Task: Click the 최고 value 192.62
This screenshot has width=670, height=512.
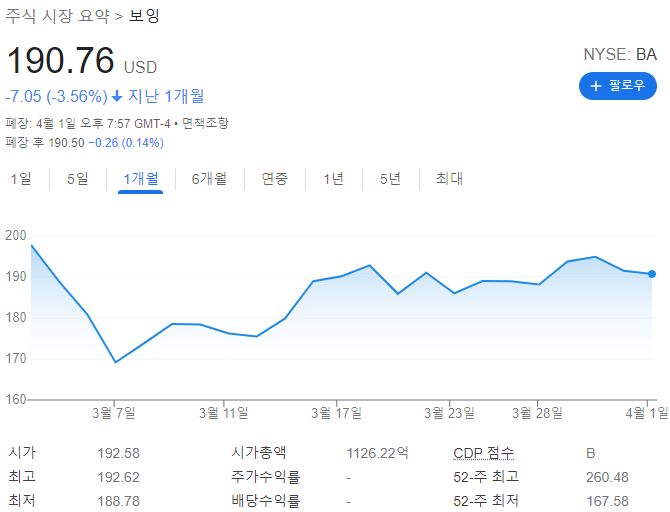Action: pyautogui.click(x=118, y=477)
